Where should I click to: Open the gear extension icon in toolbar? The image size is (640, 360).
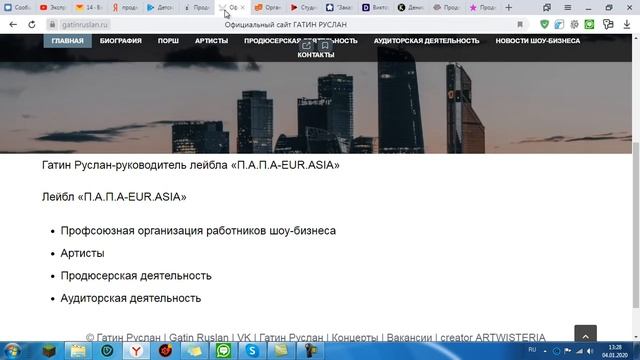pyautogui.click(x=574, y=24)
